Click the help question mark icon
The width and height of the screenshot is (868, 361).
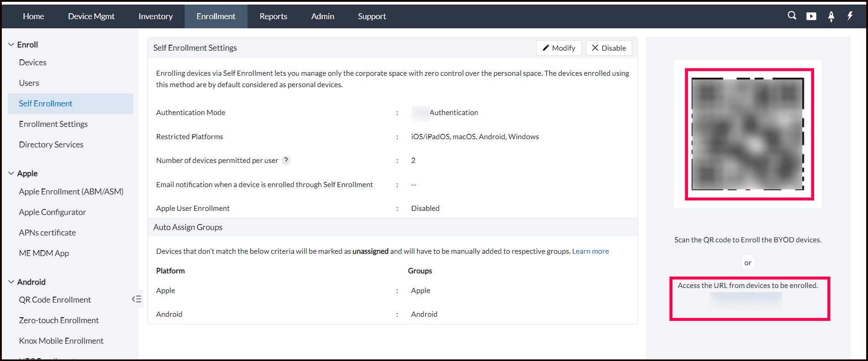286,160
